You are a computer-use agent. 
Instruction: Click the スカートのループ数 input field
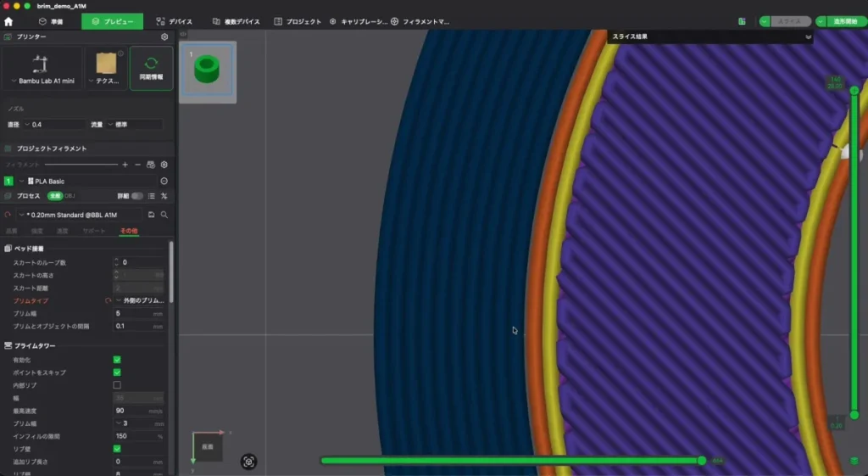pos(139,262)
